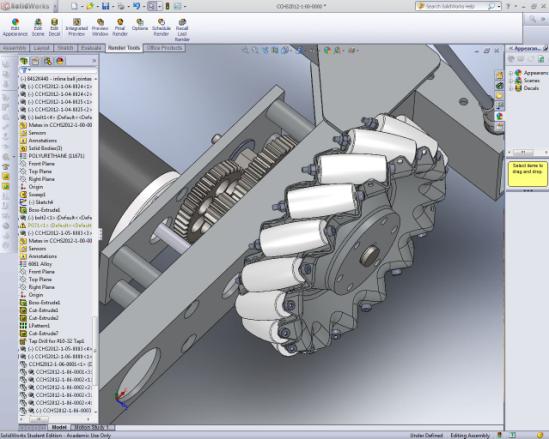Viewport: 549px width, 439px height.
Task: Open the Select tool dropdown arrow
Action: (159, 6)
